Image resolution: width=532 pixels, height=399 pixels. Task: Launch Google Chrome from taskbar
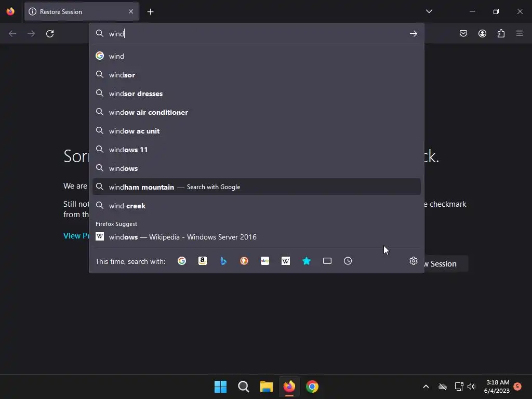tap(312, 387)
